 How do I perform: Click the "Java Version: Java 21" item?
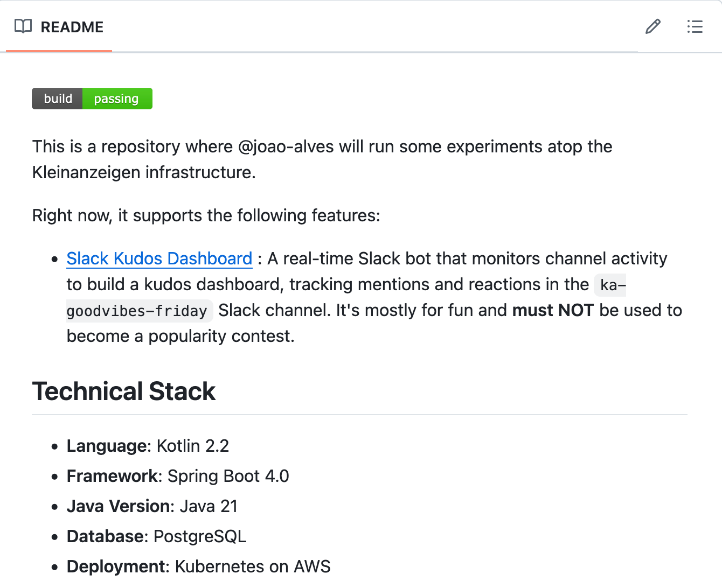[152, 506]
